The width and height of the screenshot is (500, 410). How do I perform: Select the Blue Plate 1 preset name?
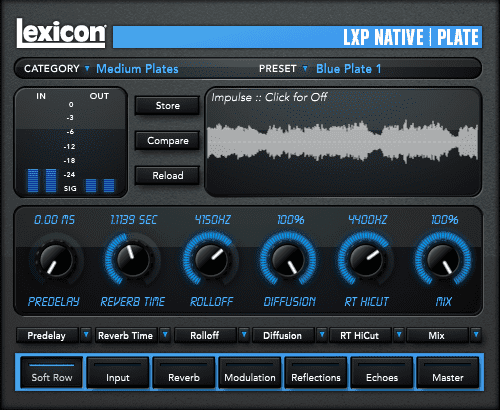(348, 69)
